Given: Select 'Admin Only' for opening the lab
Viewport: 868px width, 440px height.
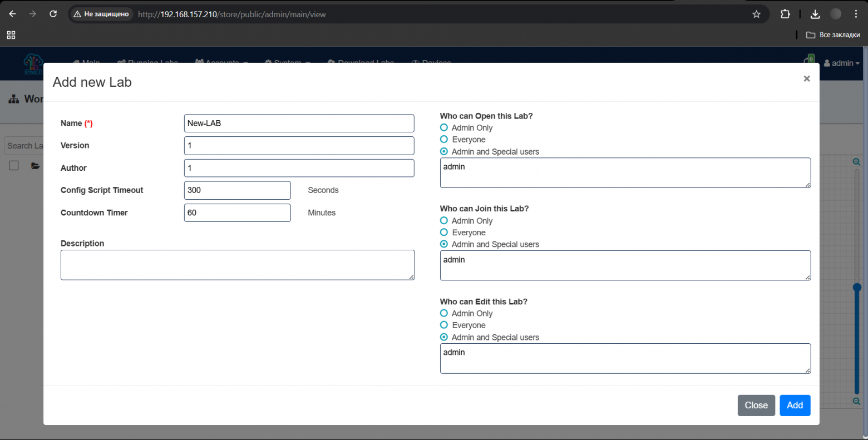Looking at the screenshot, I should pyautogui.click(x=444, y=127).
